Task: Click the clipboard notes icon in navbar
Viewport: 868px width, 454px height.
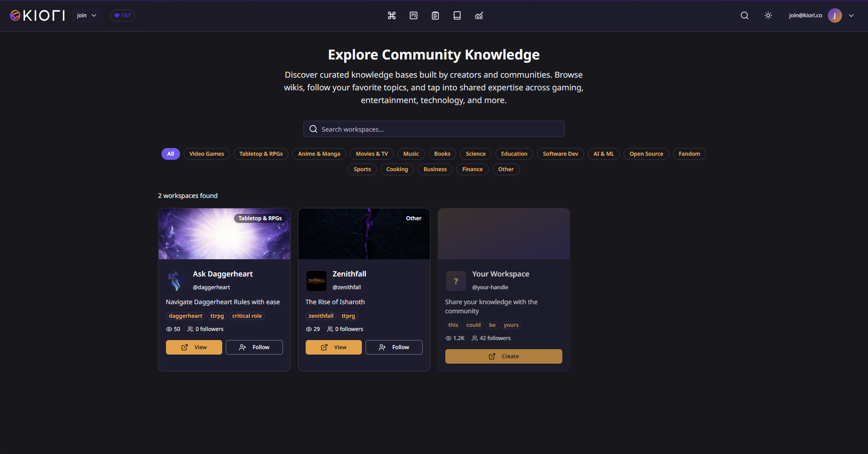Action: coord(435,15)
